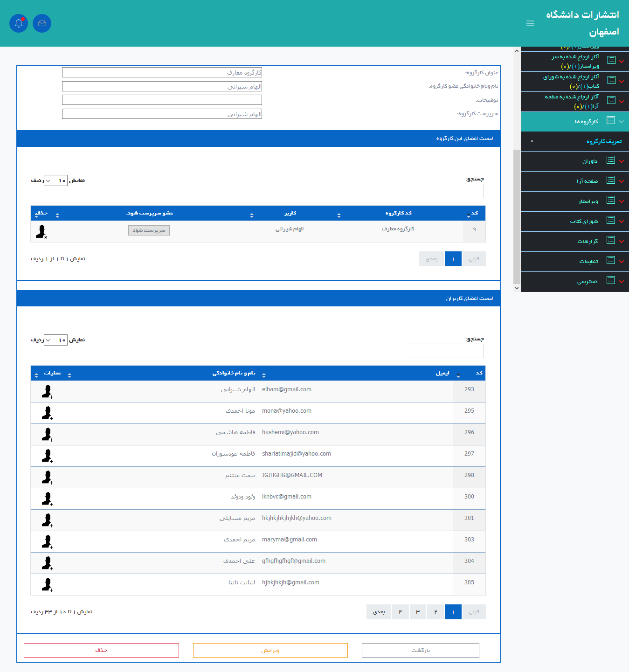Viewport: 629px width, 672px height.
Task: Click the users list search field
Action: pos(444,351)
